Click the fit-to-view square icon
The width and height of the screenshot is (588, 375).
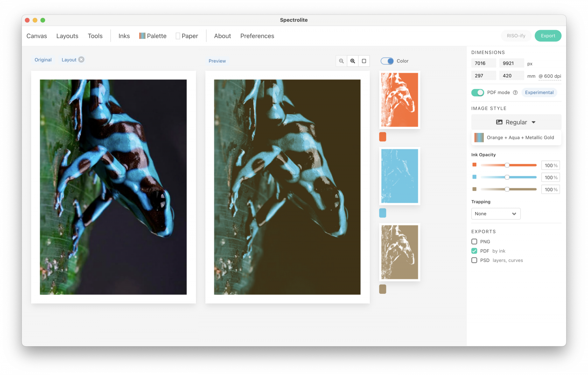click(364, 61)
